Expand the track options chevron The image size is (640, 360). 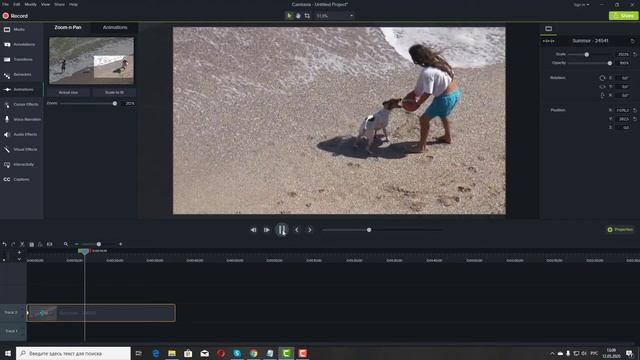pyautogui.click(x=19, y=259)
